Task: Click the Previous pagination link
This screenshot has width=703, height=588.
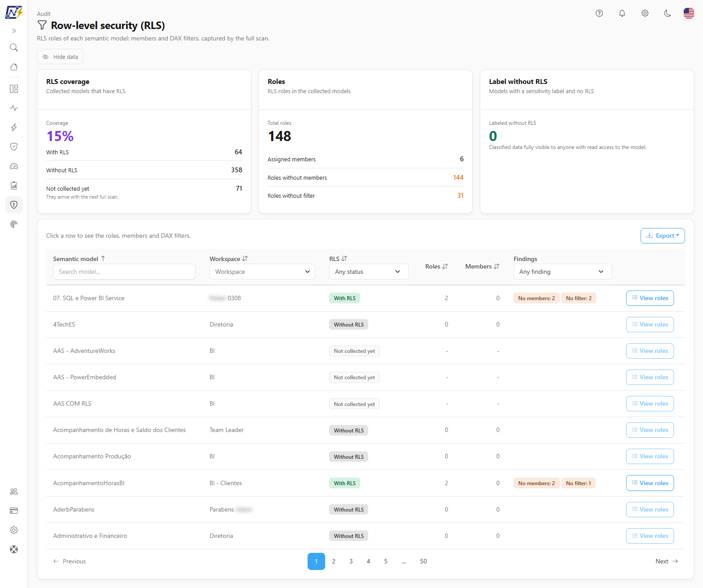Action: click(69, 561)
